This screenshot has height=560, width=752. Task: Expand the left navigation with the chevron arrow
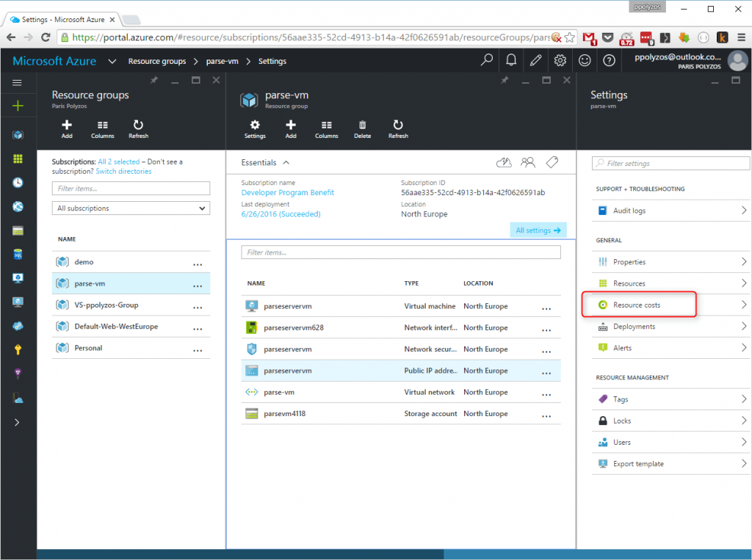[x=18, y=422]
